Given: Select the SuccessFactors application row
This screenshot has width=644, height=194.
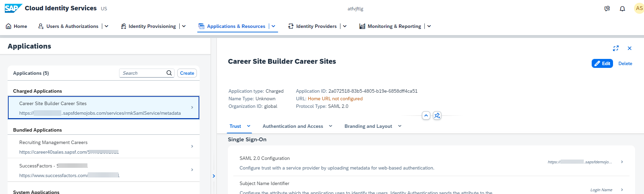Looking at the screenshot, I should click(104, 170).
